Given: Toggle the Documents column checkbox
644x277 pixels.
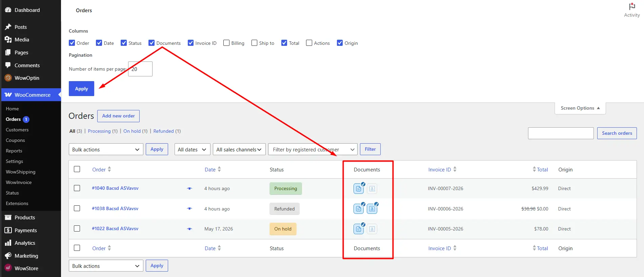Looking at the screenshot, I should tap(152, 43).
